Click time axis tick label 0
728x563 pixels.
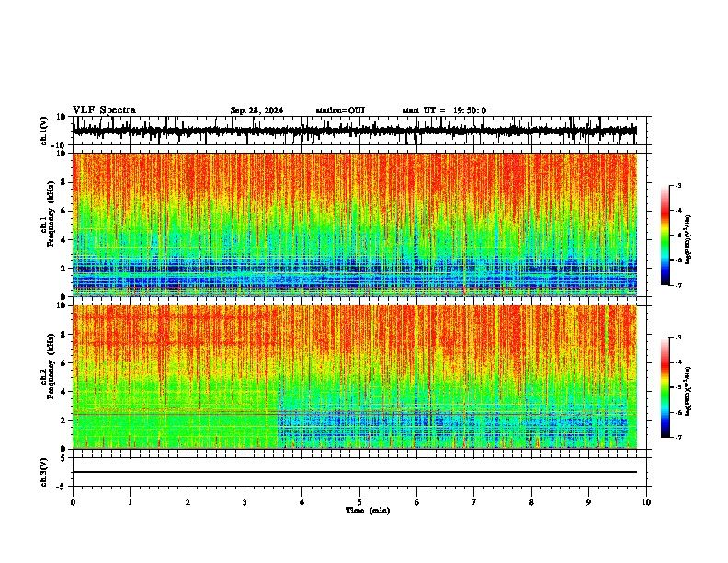[x=73, y=502]
